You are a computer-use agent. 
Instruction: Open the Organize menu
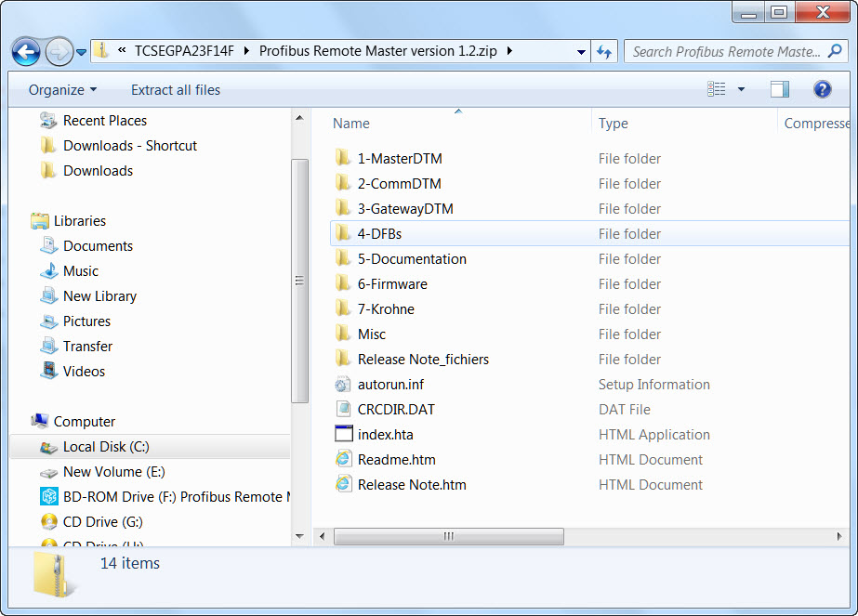click(x=62, y=90)
